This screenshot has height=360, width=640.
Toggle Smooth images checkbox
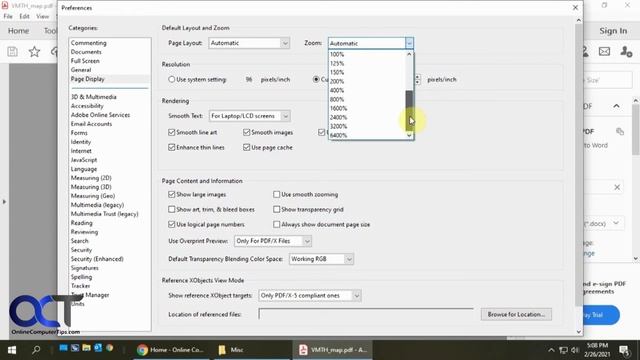click(x=247, y=132)
